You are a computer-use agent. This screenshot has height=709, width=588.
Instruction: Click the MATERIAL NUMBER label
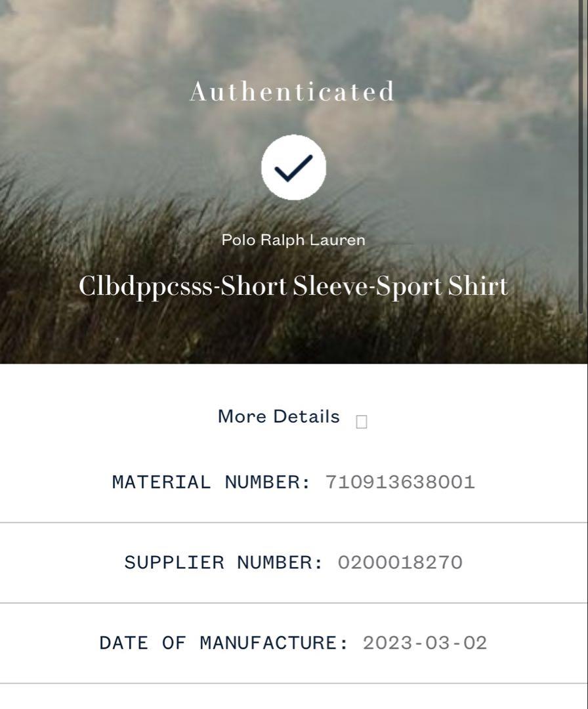(211, 482)
